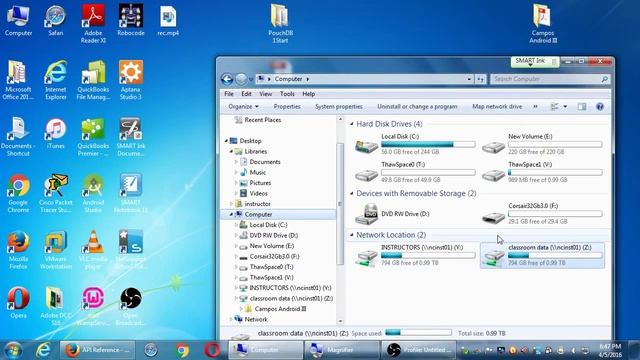The height and width of the screenshot is (360, 640).
Task: Click the Properties toolbar button
Action: (287, 107)
